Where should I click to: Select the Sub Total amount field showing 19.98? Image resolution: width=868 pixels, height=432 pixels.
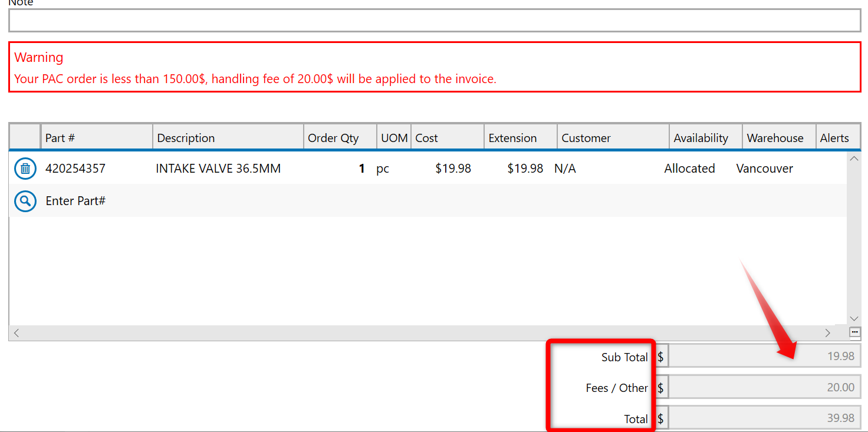(764, 356)
